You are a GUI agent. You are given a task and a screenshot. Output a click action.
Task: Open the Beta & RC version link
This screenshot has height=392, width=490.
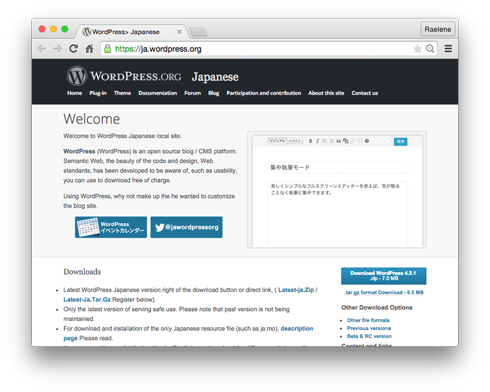tap(369, 336)
